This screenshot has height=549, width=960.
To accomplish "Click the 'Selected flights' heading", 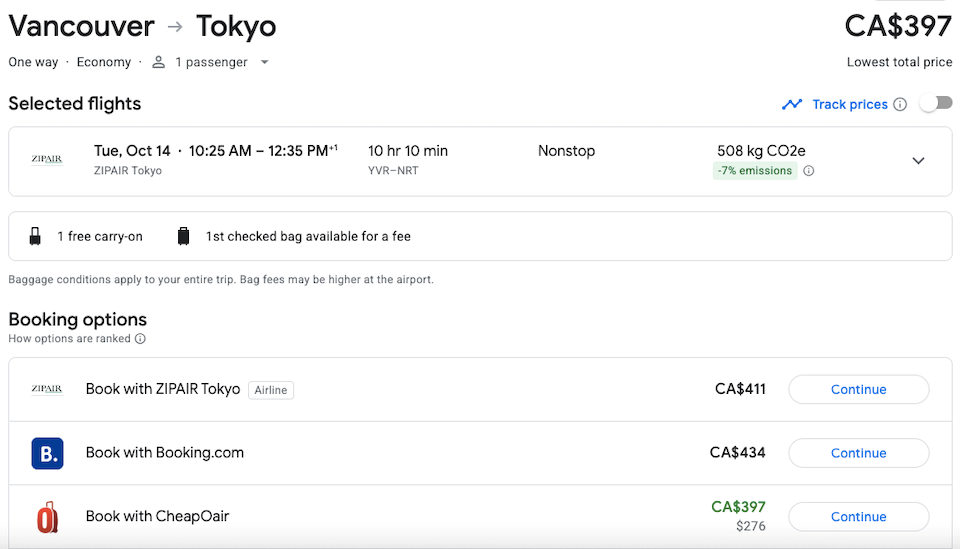I will pyautogui.click(x=75, y=103).
